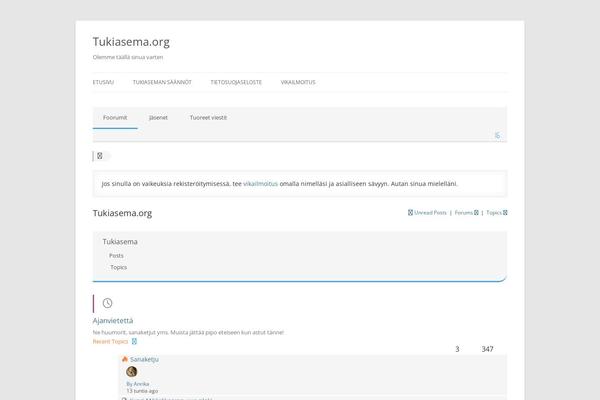Select the Foorumit tab
The width and height of the screenshot is (600, 400).
115,118
